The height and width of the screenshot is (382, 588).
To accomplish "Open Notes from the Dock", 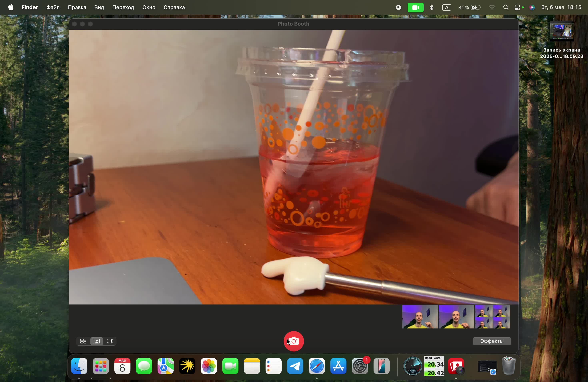I will (252, 366).
